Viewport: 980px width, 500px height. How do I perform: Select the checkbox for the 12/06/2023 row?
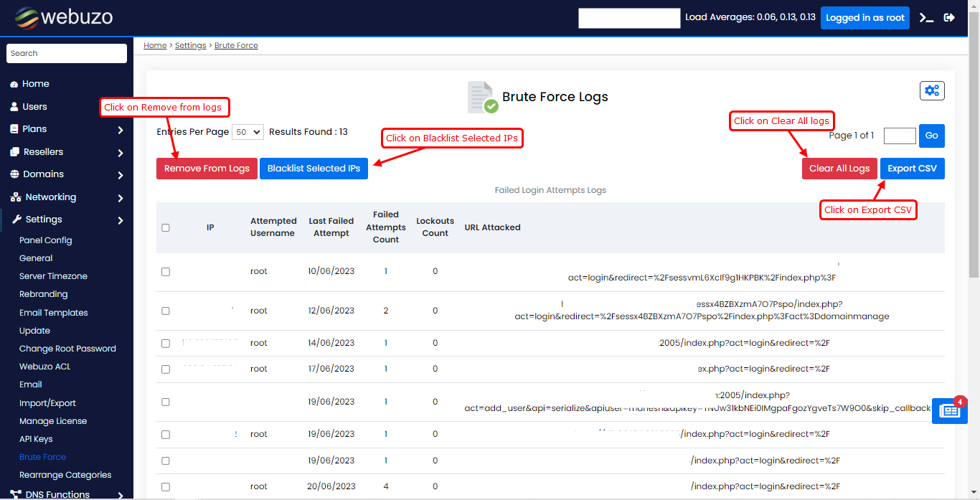click(166, 311)
